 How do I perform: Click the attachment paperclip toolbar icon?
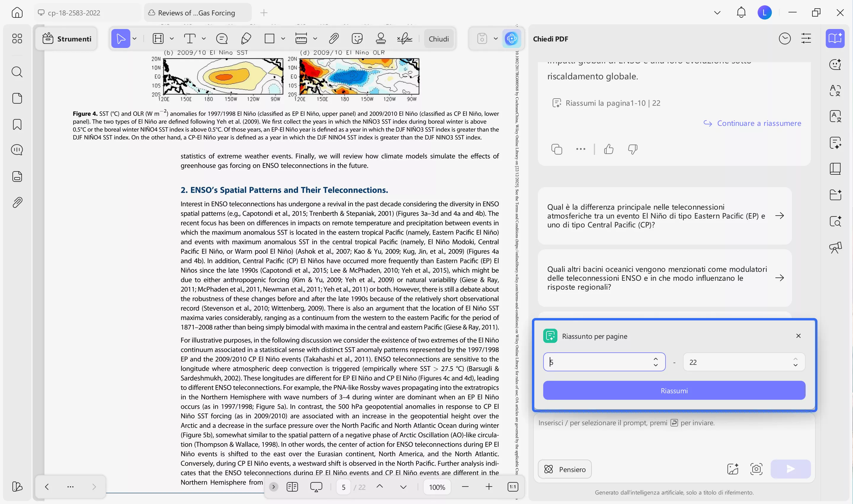[x=333, y=39]
